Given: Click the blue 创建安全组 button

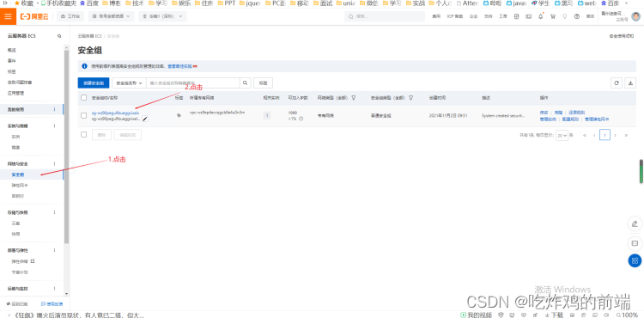Looking at the screenshot, I should [94, 83].
